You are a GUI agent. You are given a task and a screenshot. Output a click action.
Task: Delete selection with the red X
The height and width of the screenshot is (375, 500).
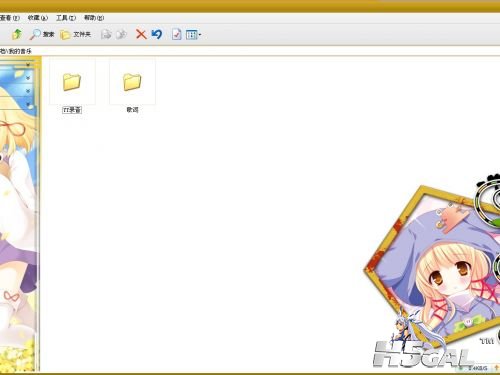pos(141,34)
